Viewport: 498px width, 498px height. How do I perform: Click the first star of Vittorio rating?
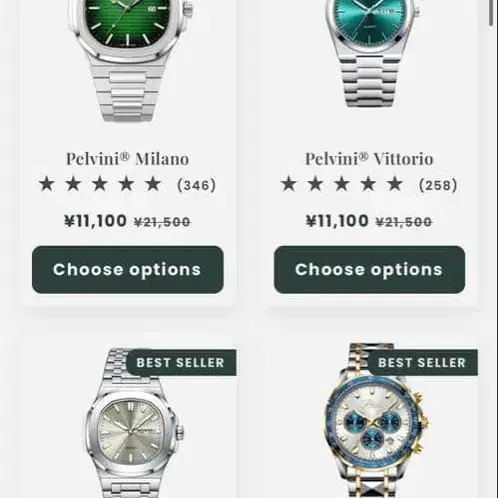pyautogui.click(x=289, y=184)
